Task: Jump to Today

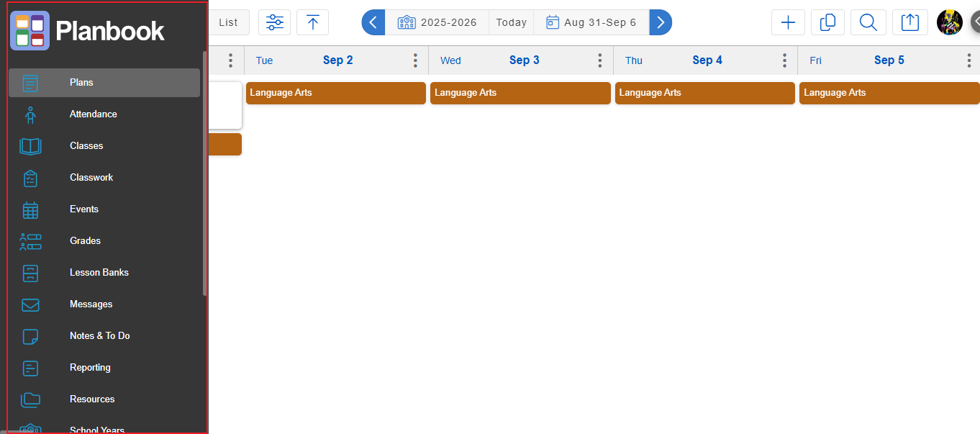Action: (511, 22)
